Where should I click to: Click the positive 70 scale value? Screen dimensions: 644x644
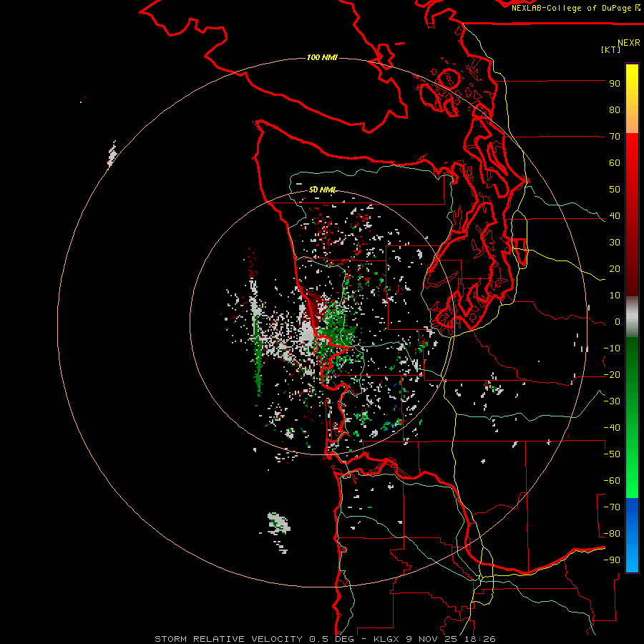click(615, 137)
